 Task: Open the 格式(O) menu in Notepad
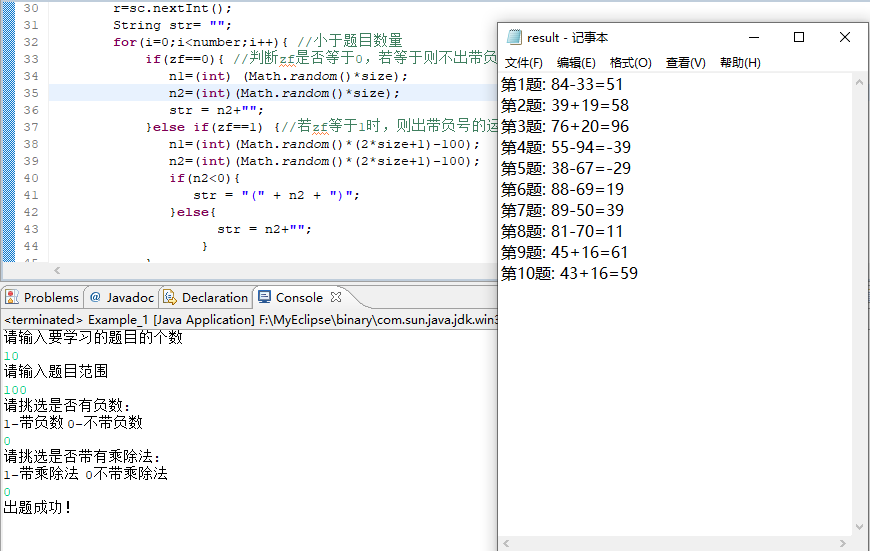click(x=630, y=63)
